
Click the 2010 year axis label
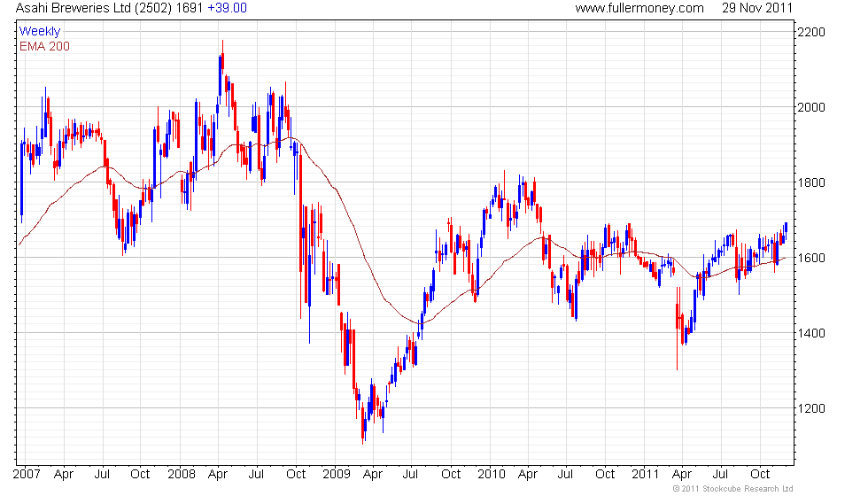(492, 475)
